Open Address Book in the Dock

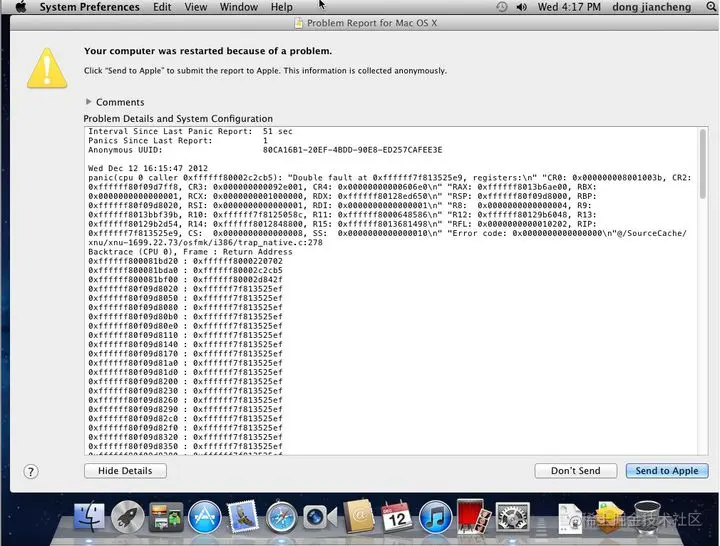pos(359,517)
